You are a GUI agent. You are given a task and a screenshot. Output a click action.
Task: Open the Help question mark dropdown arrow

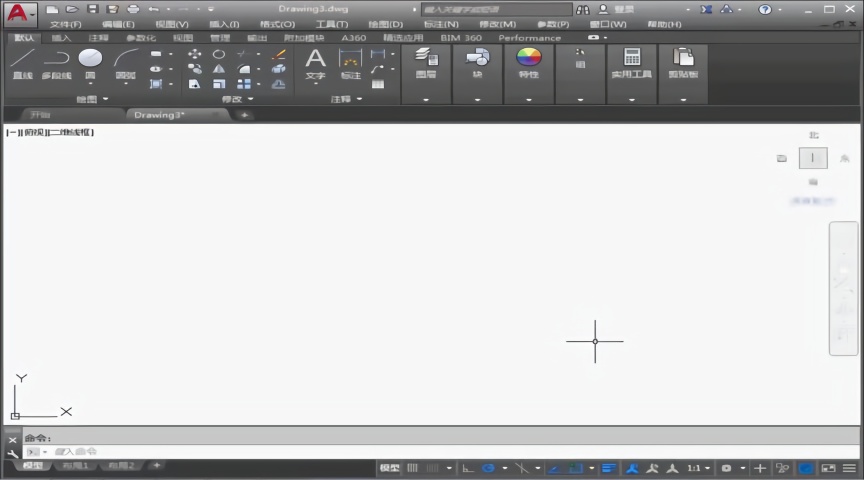click(x=780, y=9)
